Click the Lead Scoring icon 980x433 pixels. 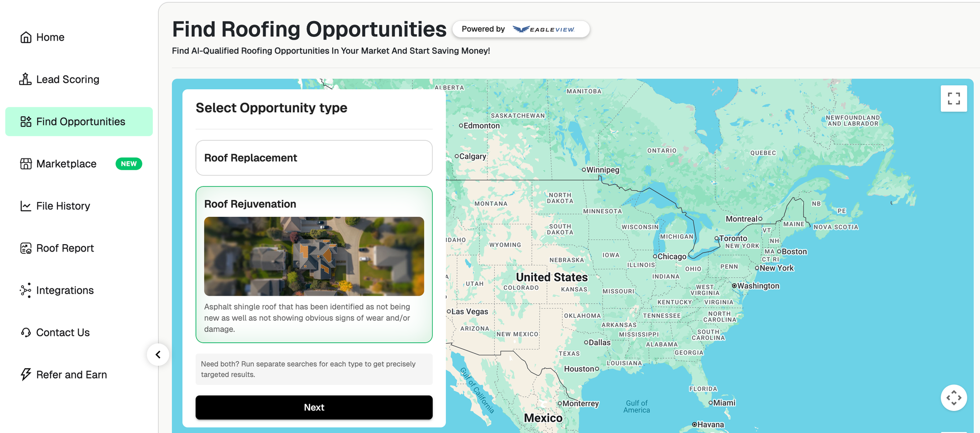click(25, 79)
